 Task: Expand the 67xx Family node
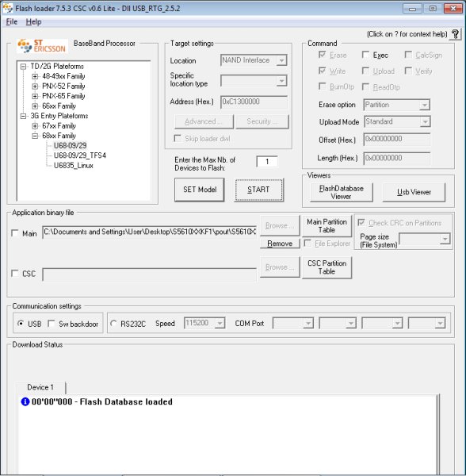pos(35,126)
